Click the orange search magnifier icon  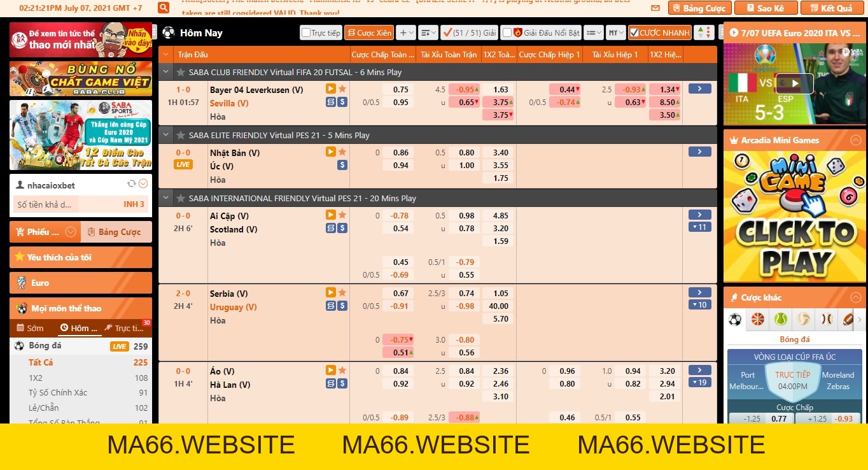[164, 8]
